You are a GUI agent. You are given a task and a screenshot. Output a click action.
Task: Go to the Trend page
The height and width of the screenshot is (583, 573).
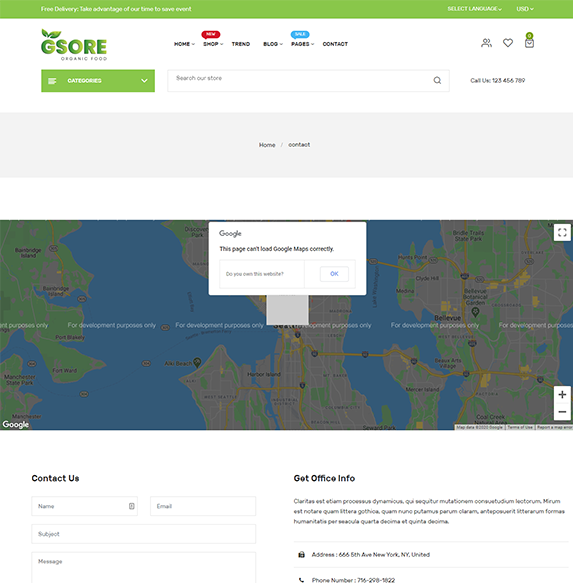241,44
